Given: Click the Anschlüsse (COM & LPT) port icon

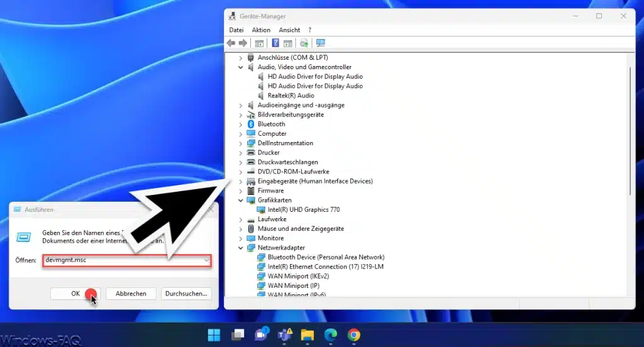Looking at the screenshot, I should click(251, 57).
